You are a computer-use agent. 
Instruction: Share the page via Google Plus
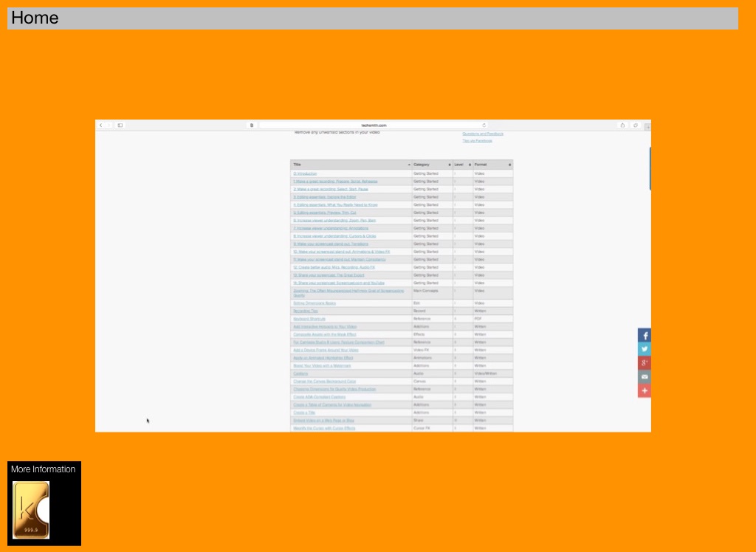pos(644,363)
